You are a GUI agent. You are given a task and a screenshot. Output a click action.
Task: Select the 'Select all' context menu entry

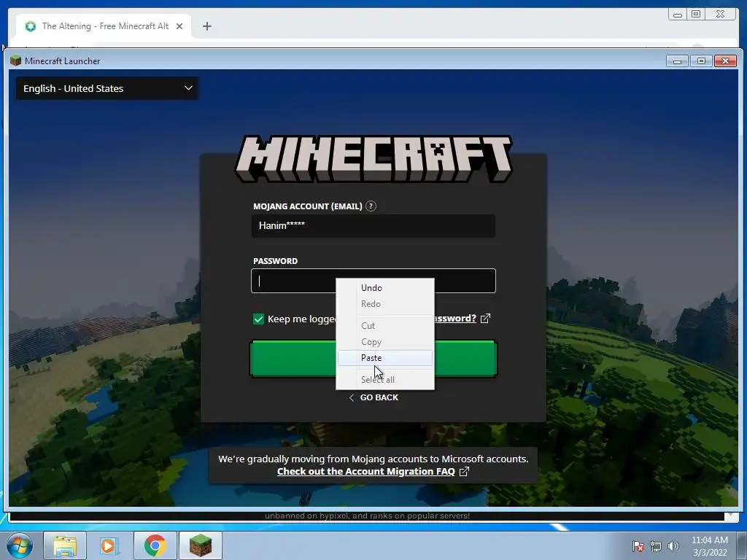tap(385, 379)
